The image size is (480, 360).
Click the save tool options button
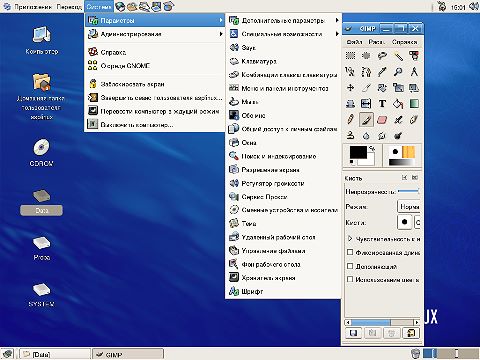pyautogui.click(x=353, y=333)
